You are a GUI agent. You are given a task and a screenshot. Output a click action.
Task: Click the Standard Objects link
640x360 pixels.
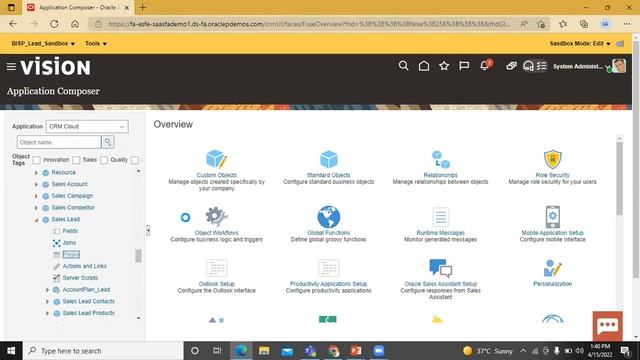[329, 175]
